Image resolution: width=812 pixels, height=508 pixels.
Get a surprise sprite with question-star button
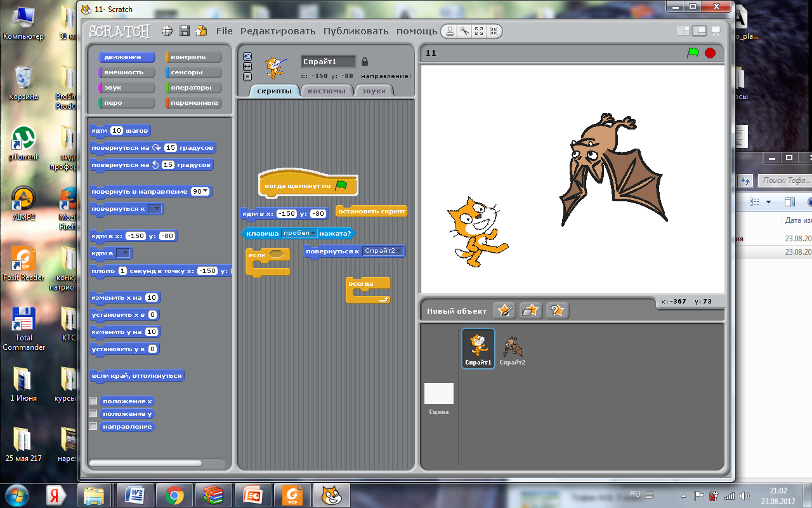(x=557, y=311)
